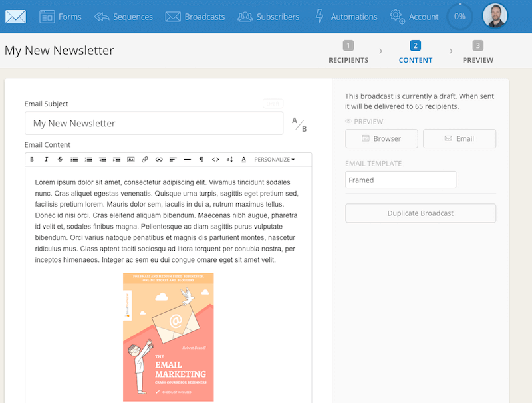The width and height of the screenshot is (532, 403).
Task: Attach a file with the paperclip icon
Action: coord(145,160)
